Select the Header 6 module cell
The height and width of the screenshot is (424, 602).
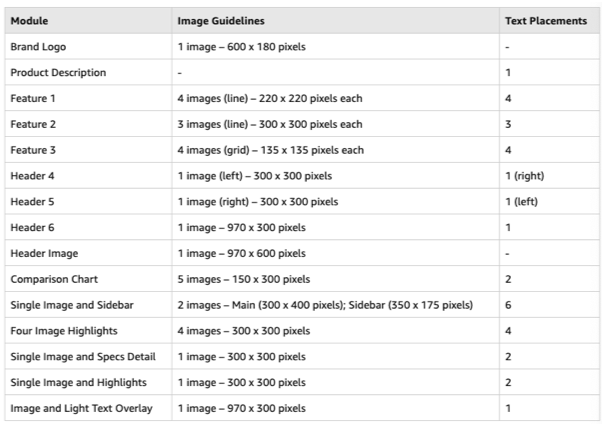pyautogui.click(x=88, y=227)
